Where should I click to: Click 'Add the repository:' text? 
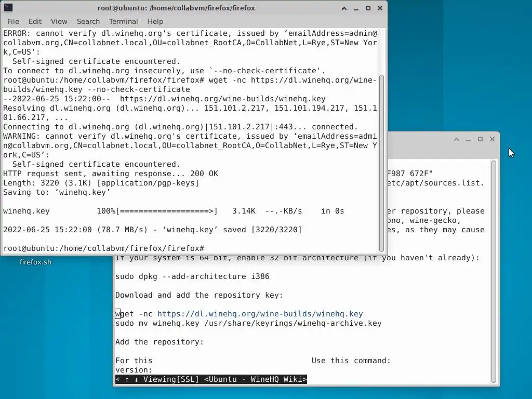159,342
